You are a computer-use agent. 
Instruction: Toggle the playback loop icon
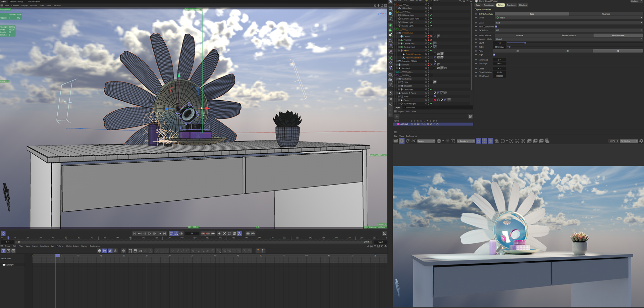point(171,234)
